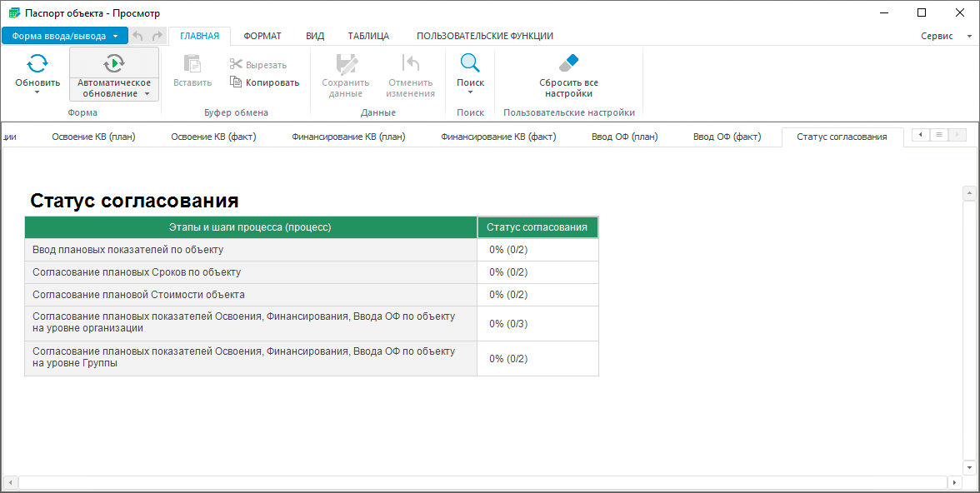Open the ТАБЛИЦА ribbon tab
Screen dimensions: 980x493
click(x=368, y=36)
